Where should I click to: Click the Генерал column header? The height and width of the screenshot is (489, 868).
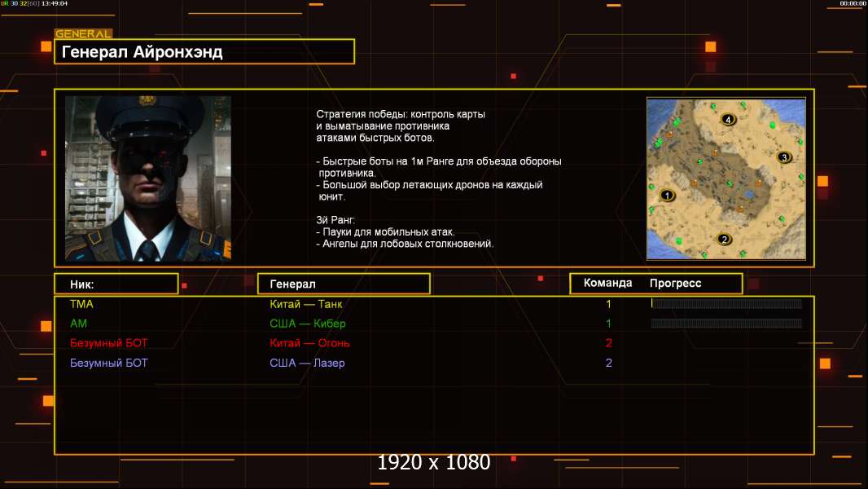pos(344,284)
